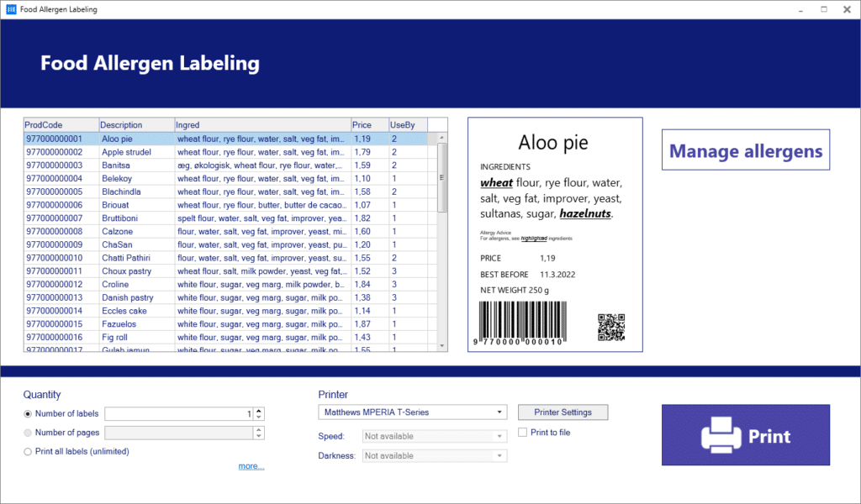Select the Chatti Pathiri row

point(225,258)
